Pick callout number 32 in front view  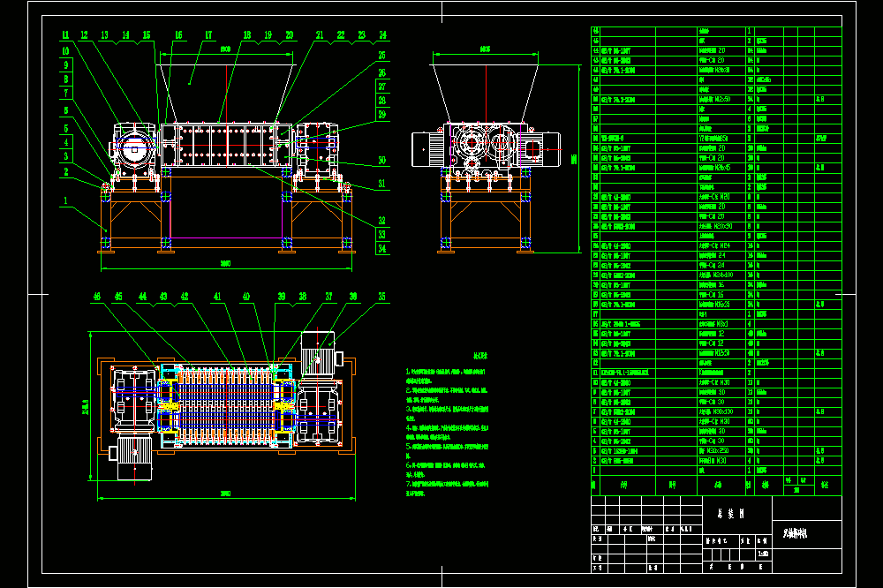coord(381,221)
